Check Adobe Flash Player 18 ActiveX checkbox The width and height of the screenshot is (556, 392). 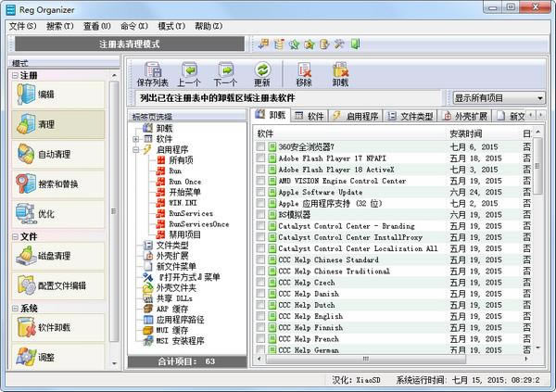click(x=260, y=170)
